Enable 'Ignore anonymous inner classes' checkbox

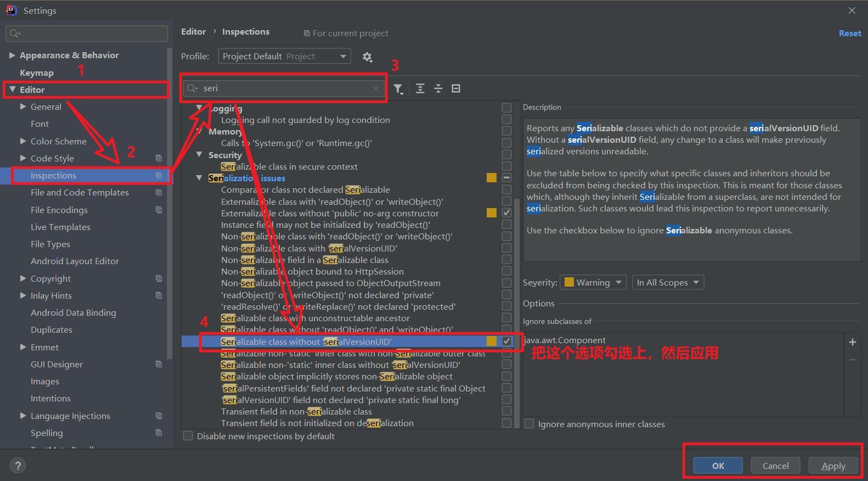point(529,424)
